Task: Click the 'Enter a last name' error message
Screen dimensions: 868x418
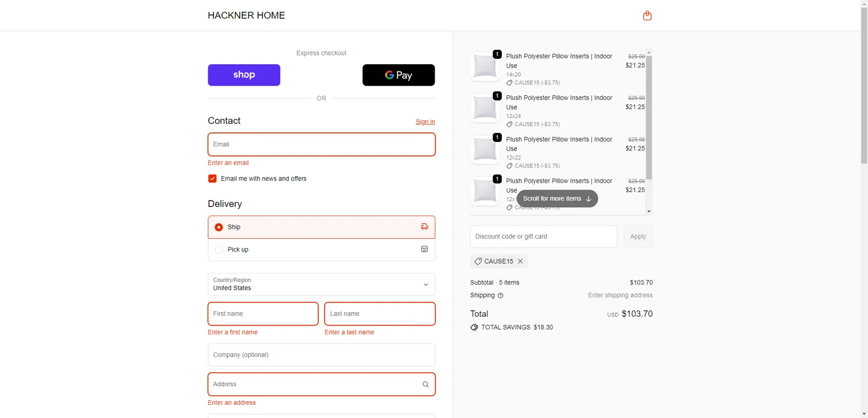Action: [350, 332]
